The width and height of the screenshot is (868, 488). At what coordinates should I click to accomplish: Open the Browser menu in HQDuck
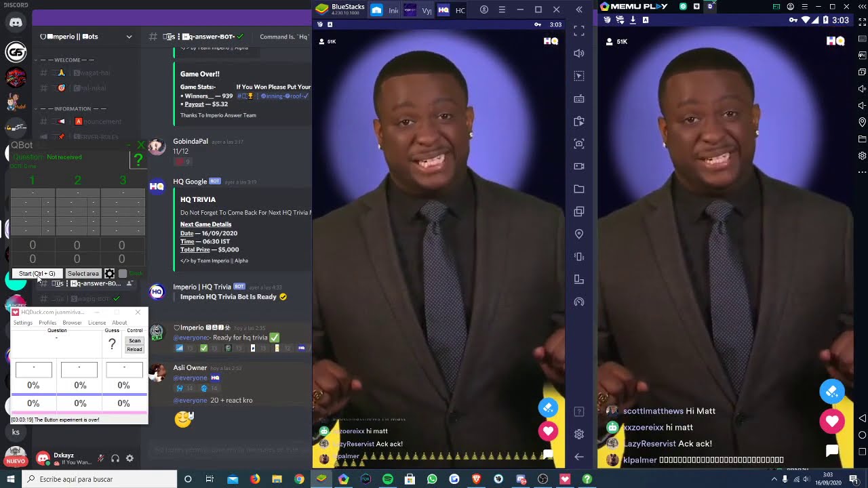[72, 323]
